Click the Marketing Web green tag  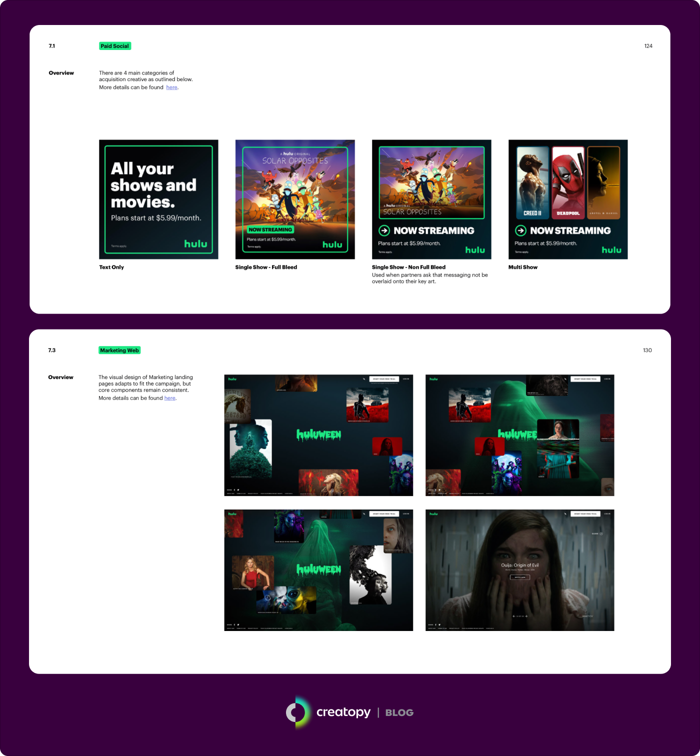click(x=119, y=350)
